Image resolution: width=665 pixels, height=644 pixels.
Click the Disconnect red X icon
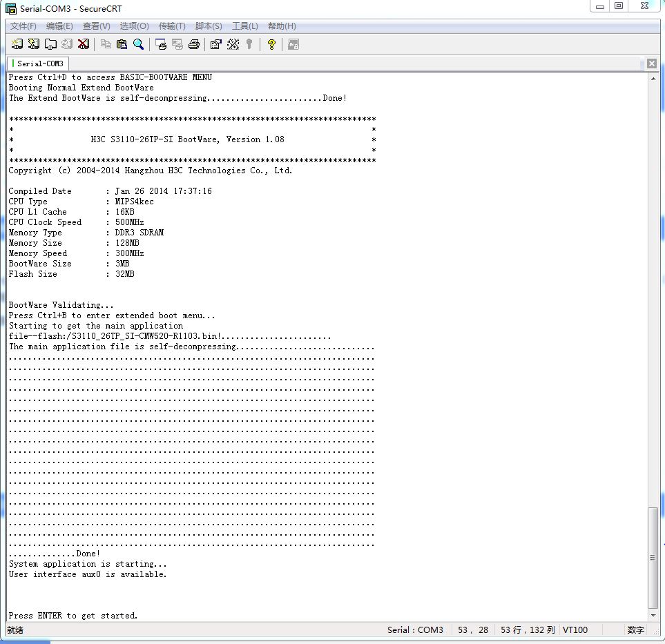click(x=84, y=43)
